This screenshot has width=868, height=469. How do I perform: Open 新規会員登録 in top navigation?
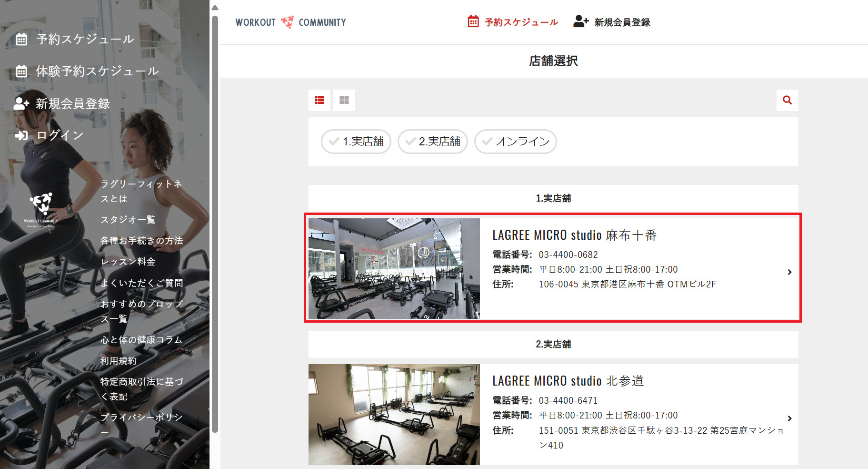[x=622, y=22]
